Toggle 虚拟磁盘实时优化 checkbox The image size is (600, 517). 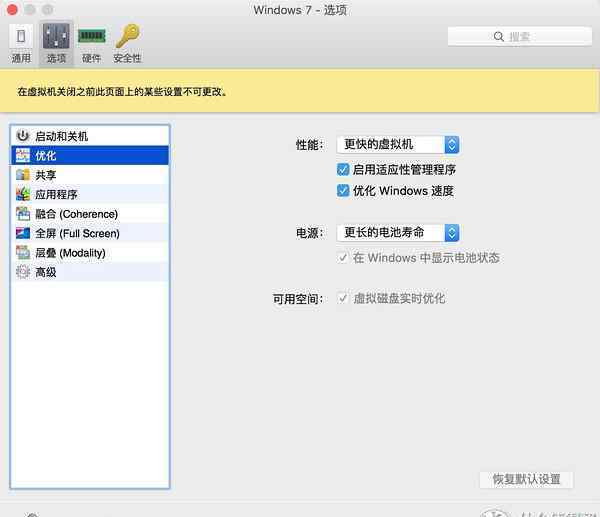tap(343, 298)
